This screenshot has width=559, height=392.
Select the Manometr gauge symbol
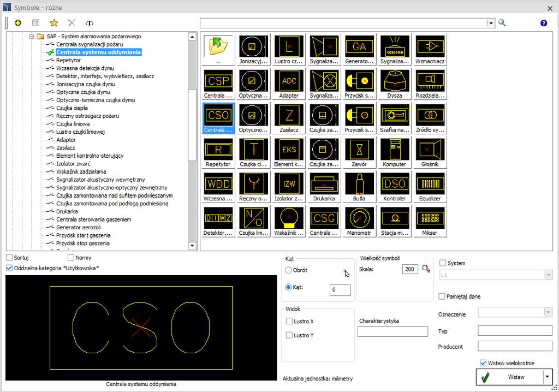pyautogui.click(x=359, y=221)
